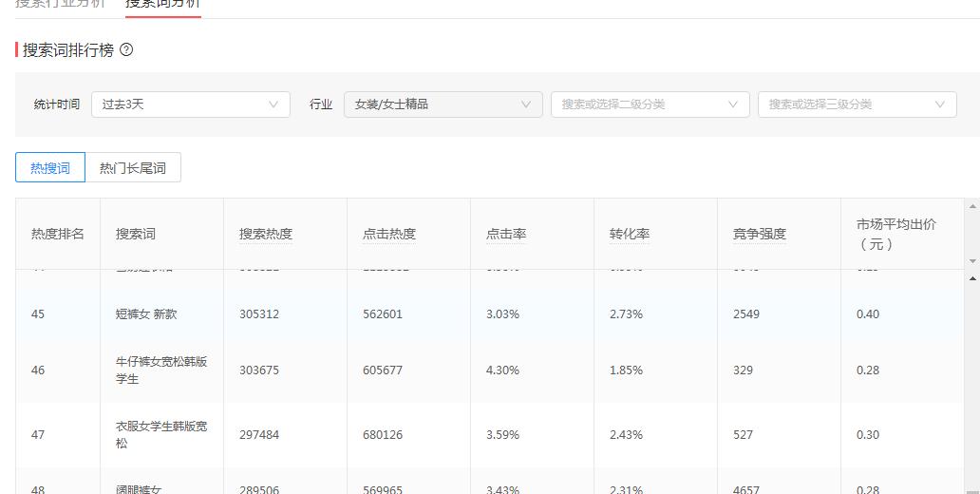Switch to the 热搜词 tab

pyautogui.click(x=50, y=167)
